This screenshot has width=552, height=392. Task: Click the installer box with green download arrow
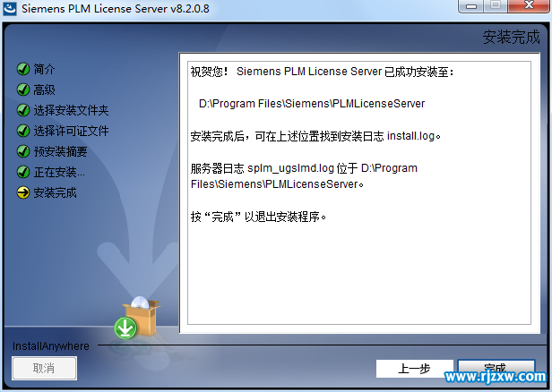click(x=137, y=318)
